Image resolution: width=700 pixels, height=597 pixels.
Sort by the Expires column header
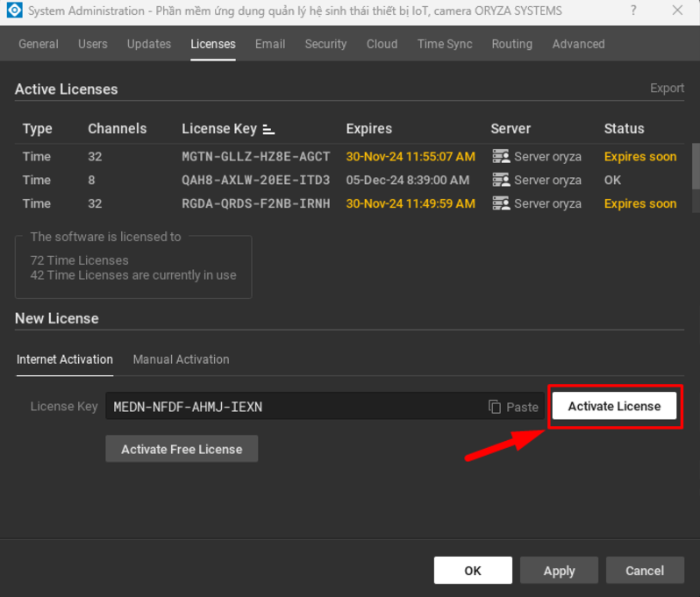[x=368, y=129]
